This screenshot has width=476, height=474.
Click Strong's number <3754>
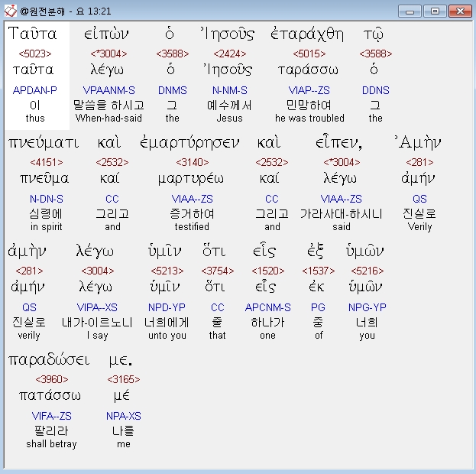218,271
